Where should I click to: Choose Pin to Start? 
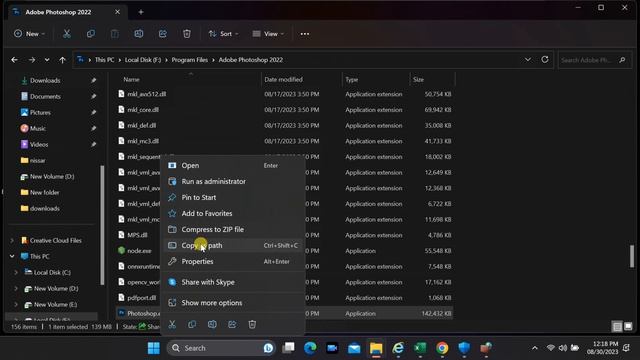234,197
